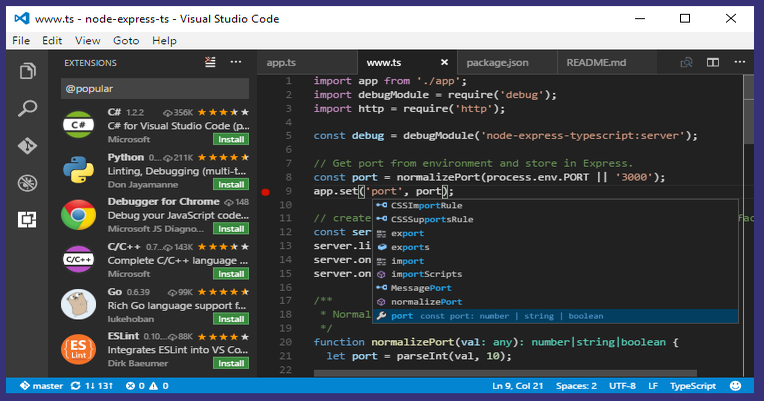This screenshot has height=401, width=764.
Task: Open the Explorer files icon in activity bar
Action: [27, 71]
